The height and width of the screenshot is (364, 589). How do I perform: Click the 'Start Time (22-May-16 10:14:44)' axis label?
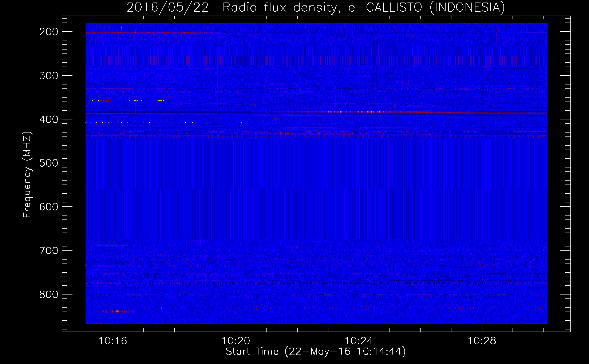click(x=316, y=352)
